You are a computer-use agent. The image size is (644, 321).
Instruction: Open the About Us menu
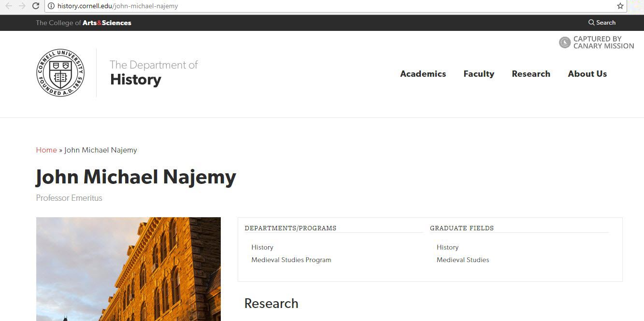pos(587,74)
